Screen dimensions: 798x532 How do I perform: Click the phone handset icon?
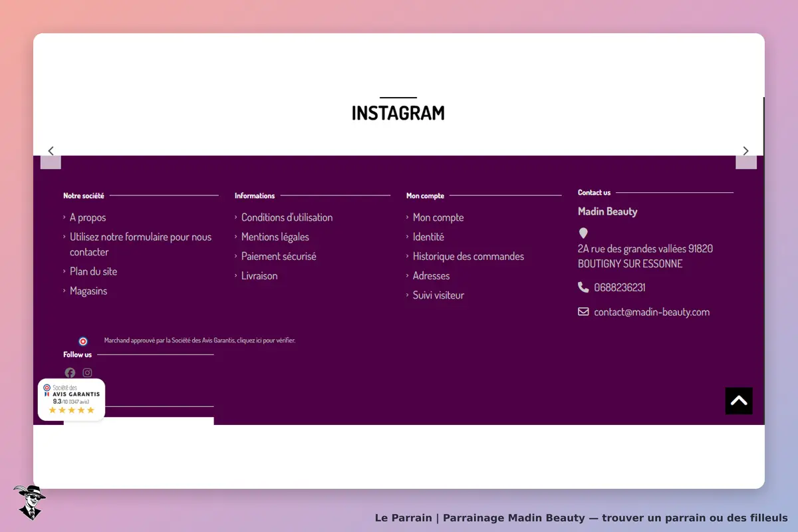tap(583, 287)
